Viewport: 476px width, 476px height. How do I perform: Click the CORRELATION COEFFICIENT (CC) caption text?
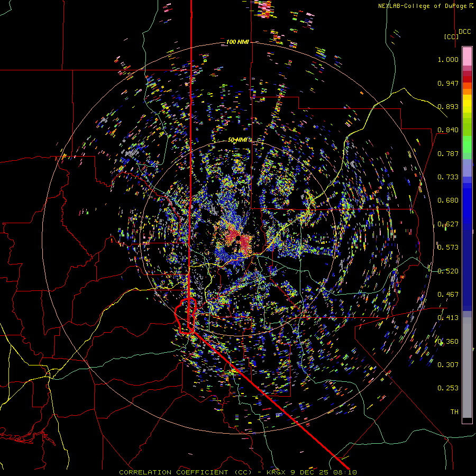pos(185,472)
